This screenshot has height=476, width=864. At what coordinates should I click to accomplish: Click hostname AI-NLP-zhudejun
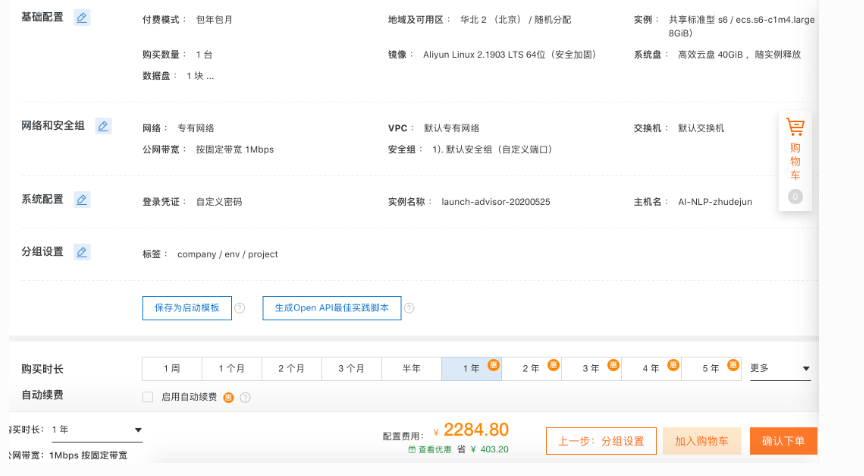click(715, 202)
